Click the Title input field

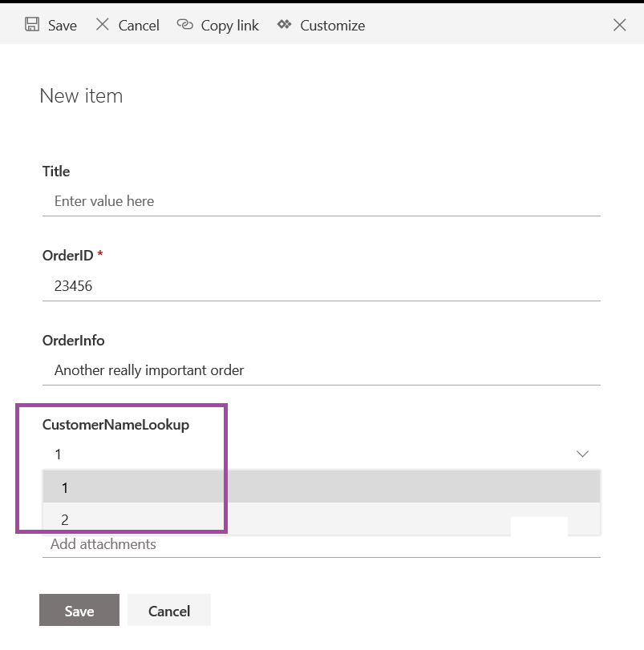322,201
